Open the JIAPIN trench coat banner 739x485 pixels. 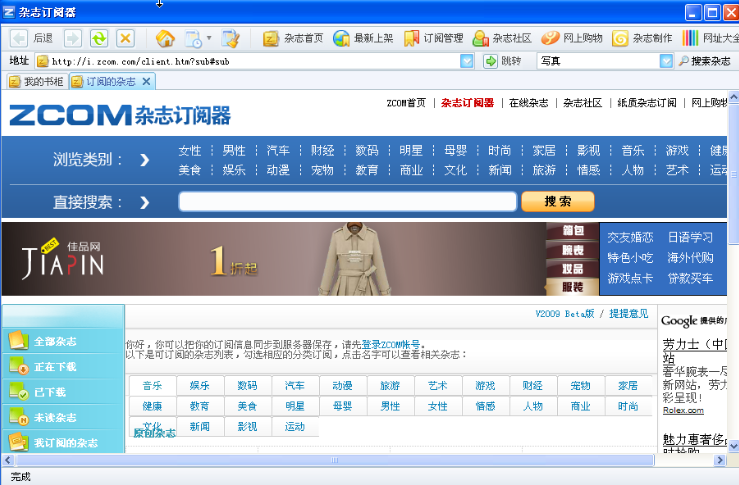(273, 259)
